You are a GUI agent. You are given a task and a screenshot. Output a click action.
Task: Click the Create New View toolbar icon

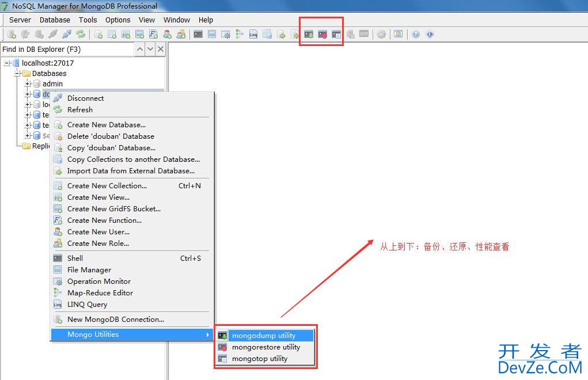click(x=126, y=35)
